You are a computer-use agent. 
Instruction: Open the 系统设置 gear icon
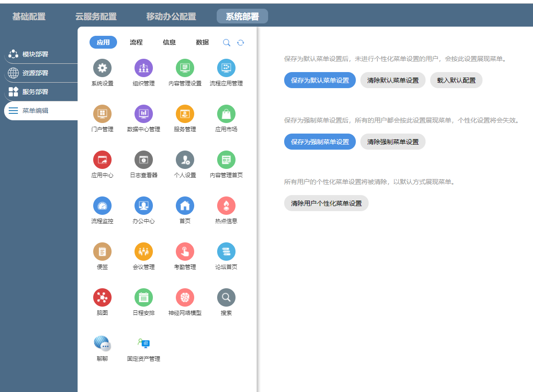click(x=102, y=68)
